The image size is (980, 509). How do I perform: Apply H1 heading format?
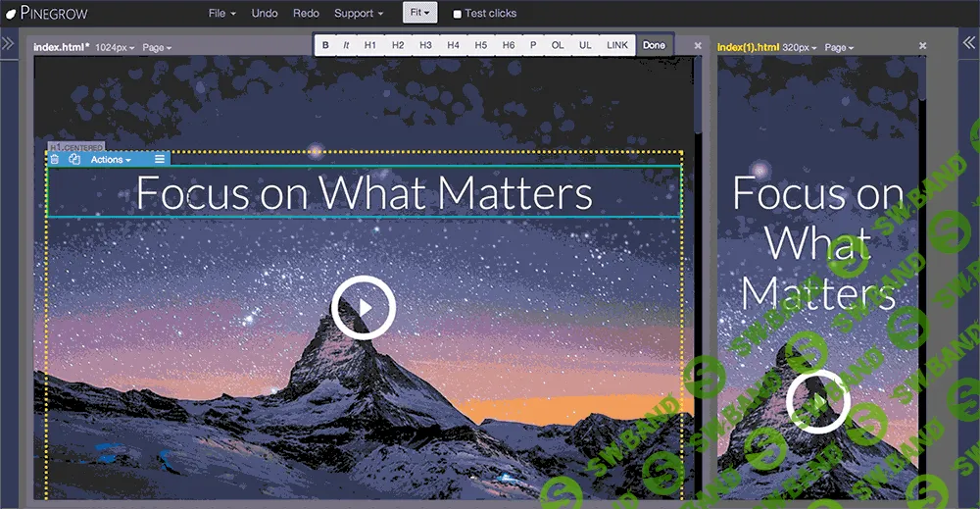coord(370,45)
